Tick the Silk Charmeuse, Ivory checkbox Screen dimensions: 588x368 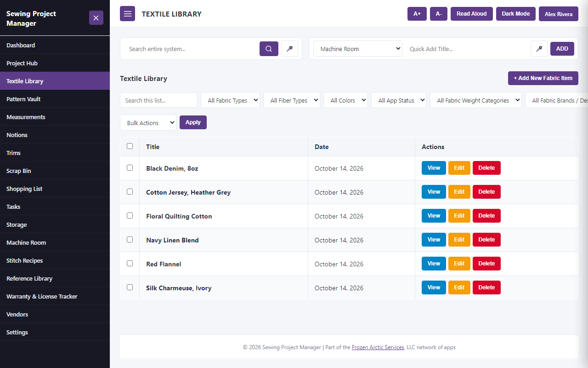[130, 287]
